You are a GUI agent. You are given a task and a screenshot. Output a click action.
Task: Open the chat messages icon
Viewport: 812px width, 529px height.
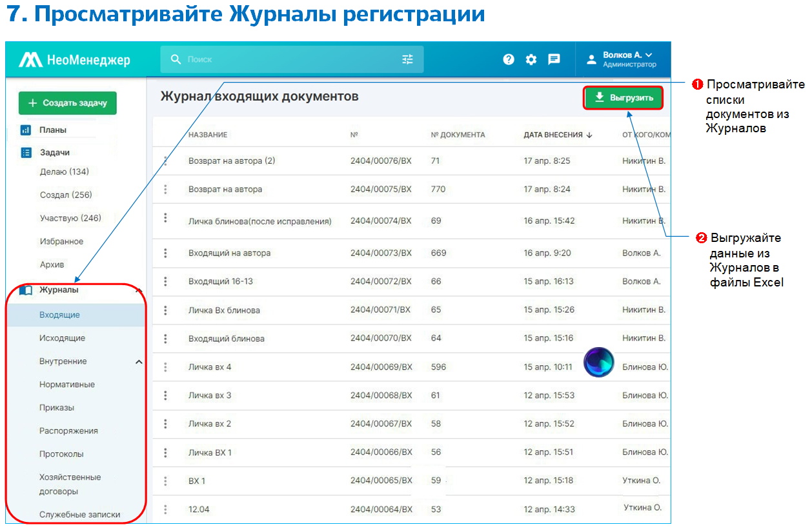pos(554,59)
